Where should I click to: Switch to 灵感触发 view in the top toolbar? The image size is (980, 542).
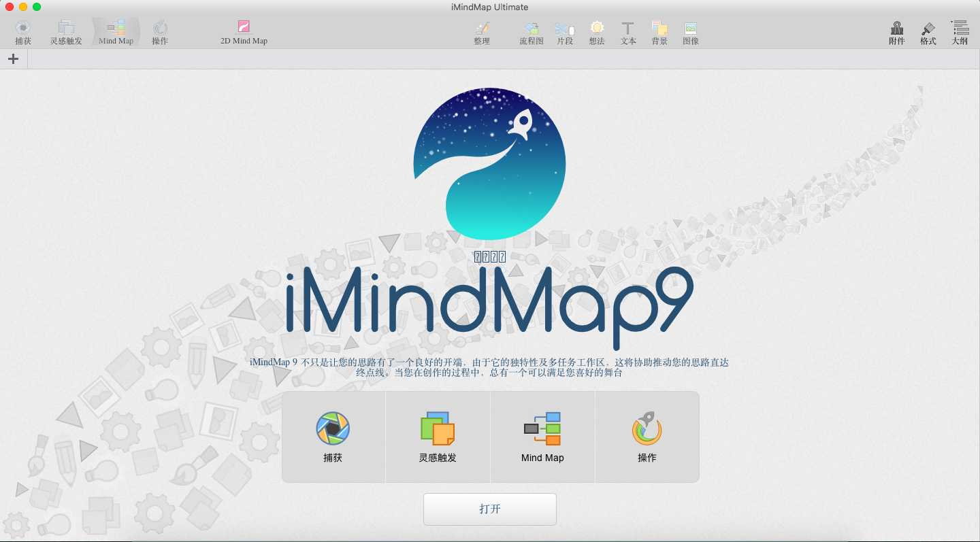coord(66,33)
